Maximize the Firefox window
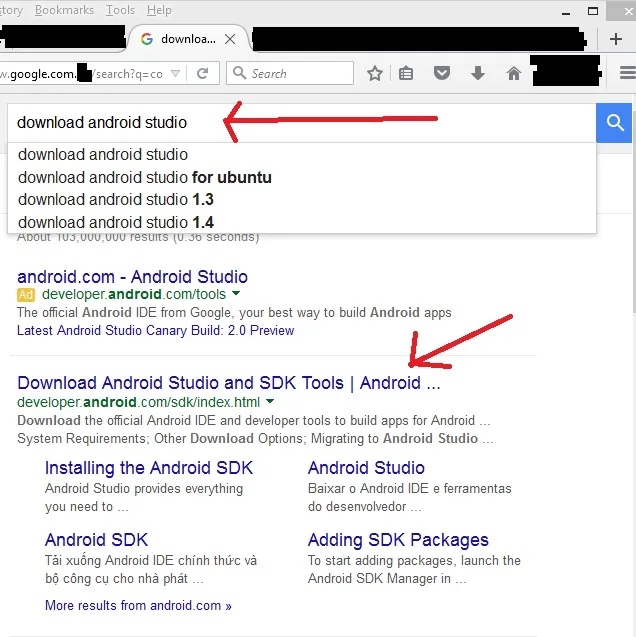636x637 pixels. coord(593,11)
